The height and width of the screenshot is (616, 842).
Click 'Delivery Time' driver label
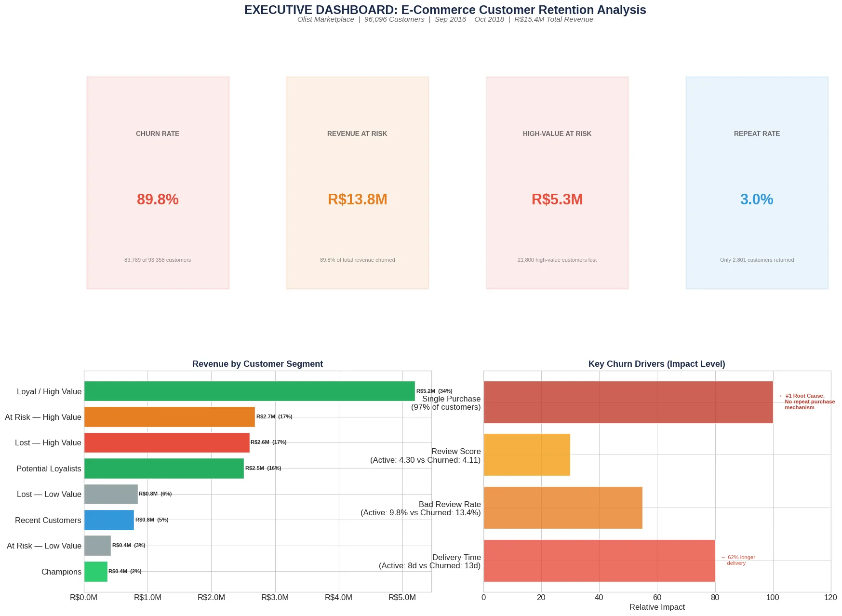(430, 562)
